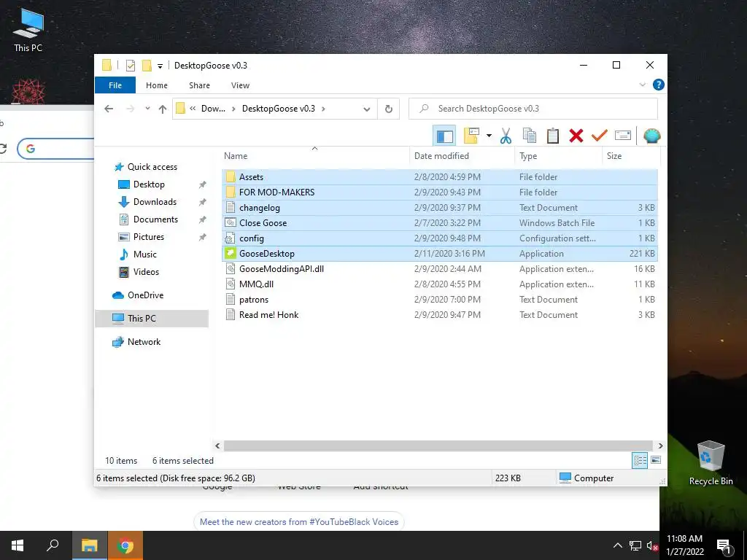The width and height of the screenshot is (747, 560).
Task: Open recent locations dropdown arrow
Action: (147, 109)
